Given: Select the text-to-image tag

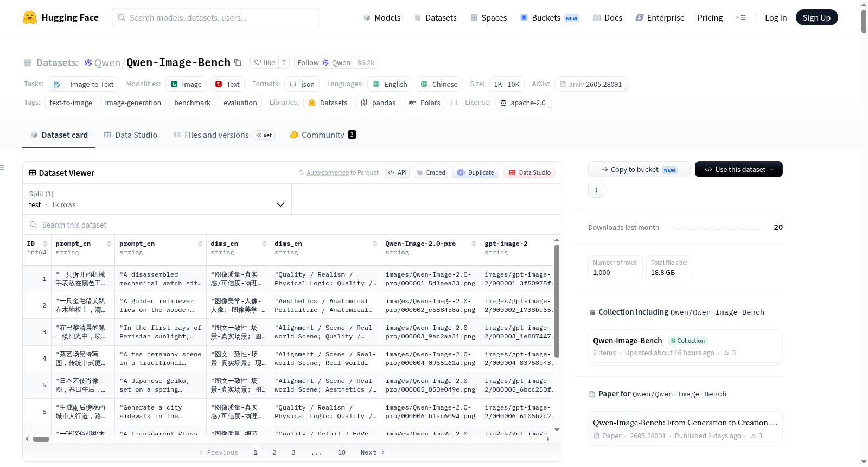Looking at the screenshot, I should coord(71,103).
